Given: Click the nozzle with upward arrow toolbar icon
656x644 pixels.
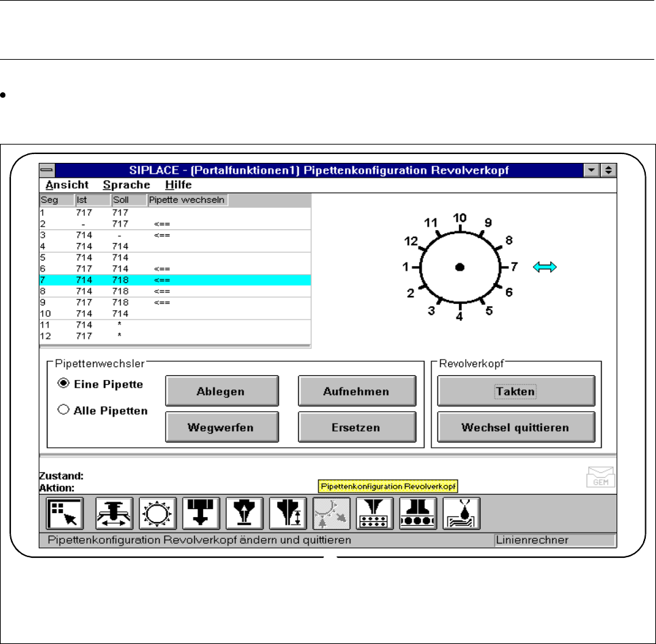Looking at the screenshot, I should (x=244, y=513).
